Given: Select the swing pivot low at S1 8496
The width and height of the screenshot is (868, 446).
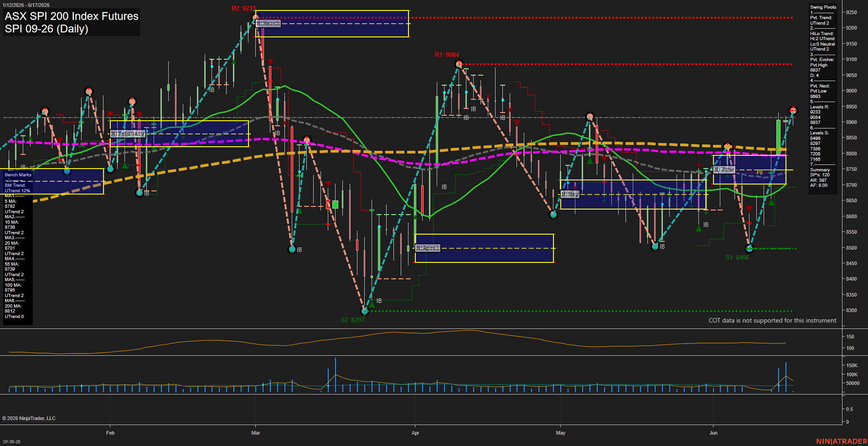Looking at the screenshot, I should (749, 249).
